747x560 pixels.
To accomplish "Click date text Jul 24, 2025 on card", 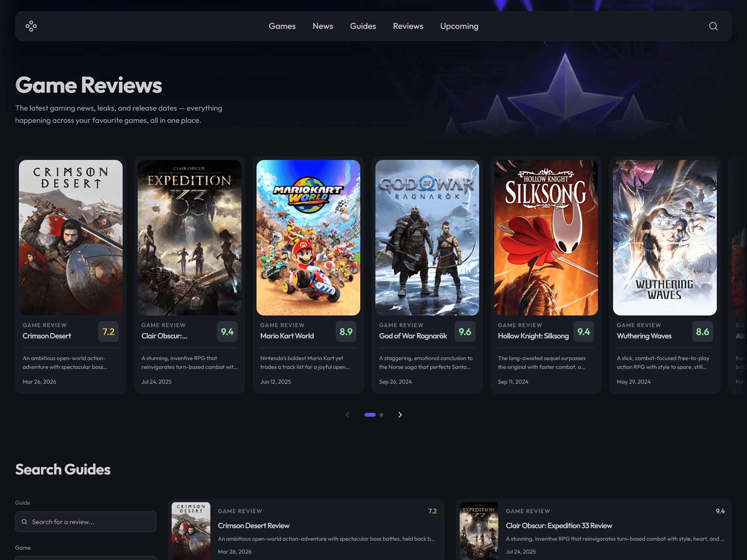I will pyautogui.click(x=156, y=382).
